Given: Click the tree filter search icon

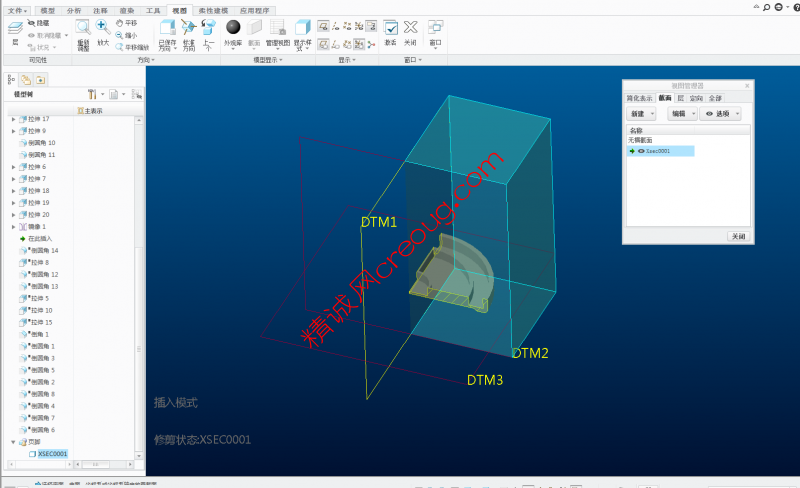Looking at the screenshot, I should [x=136, y=94].
